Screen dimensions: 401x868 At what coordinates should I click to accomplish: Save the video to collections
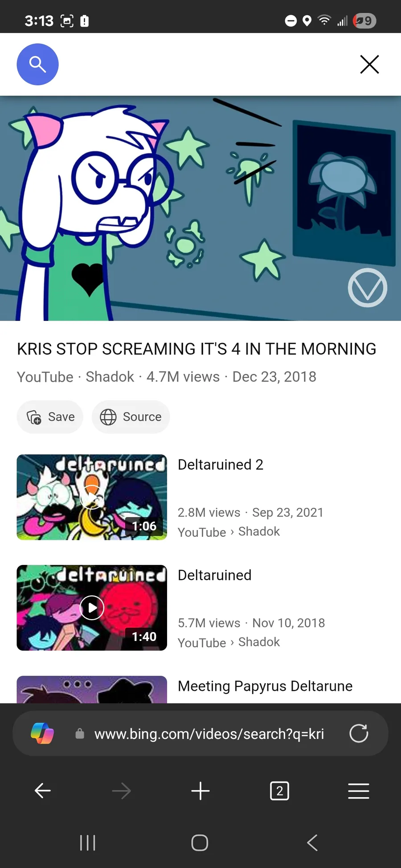pos(50,417)
